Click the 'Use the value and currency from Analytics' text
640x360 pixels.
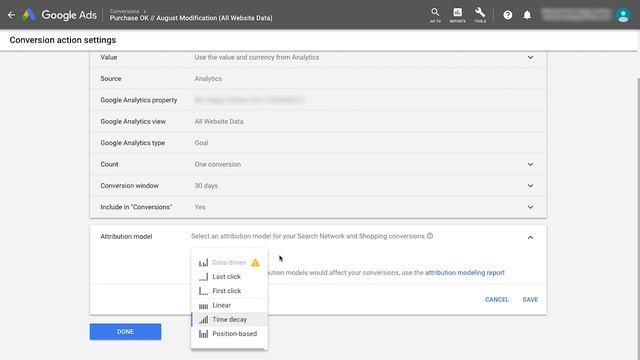257,58
